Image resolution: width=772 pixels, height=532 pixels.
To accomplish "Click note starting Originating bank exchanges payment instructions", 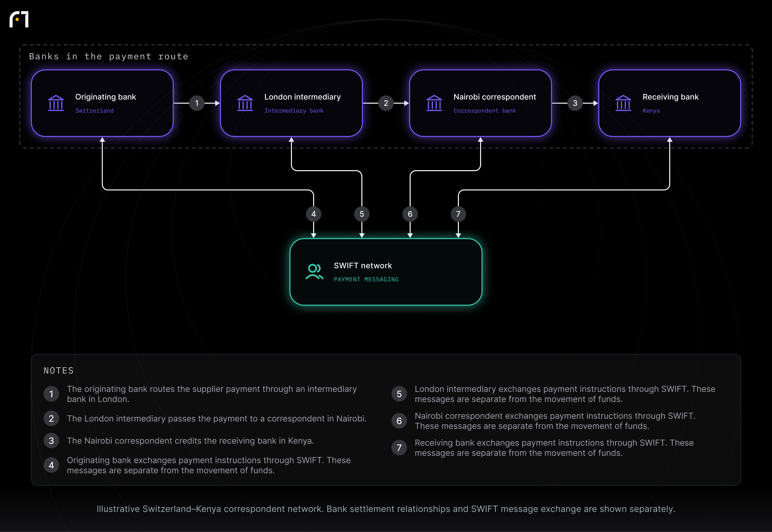I will click(x=209, y=465).
